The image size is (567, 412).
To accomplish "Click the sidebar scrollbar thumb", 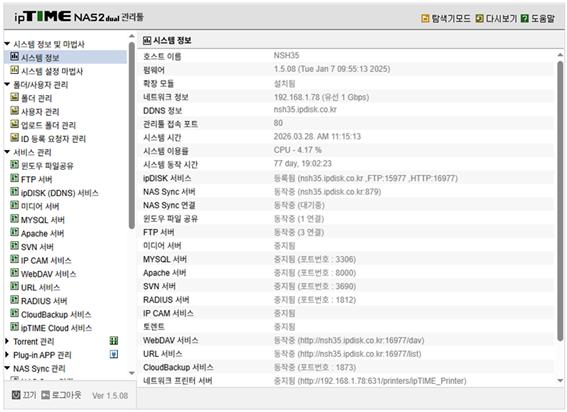I will [132, 135].
